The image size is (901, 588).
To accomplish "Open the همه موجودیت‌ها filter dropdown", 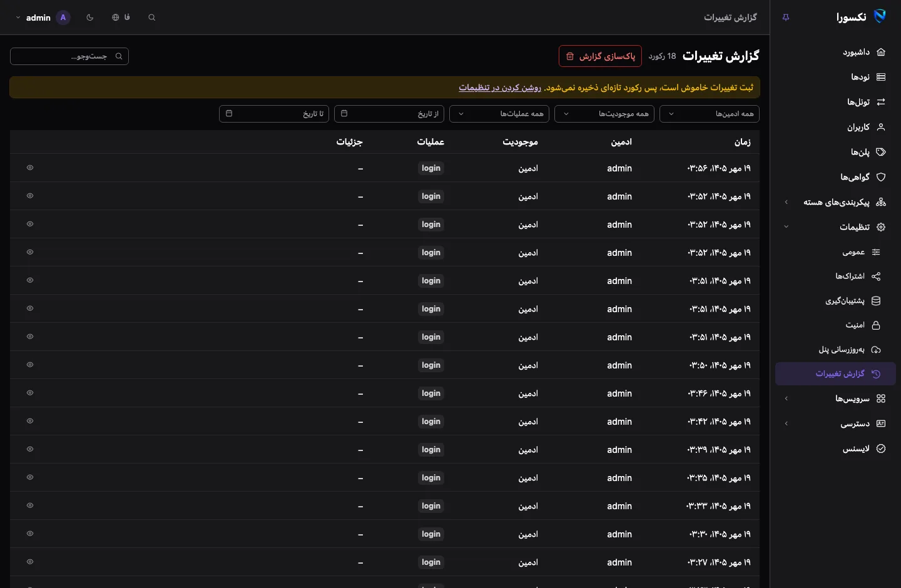I will (604, 114).
